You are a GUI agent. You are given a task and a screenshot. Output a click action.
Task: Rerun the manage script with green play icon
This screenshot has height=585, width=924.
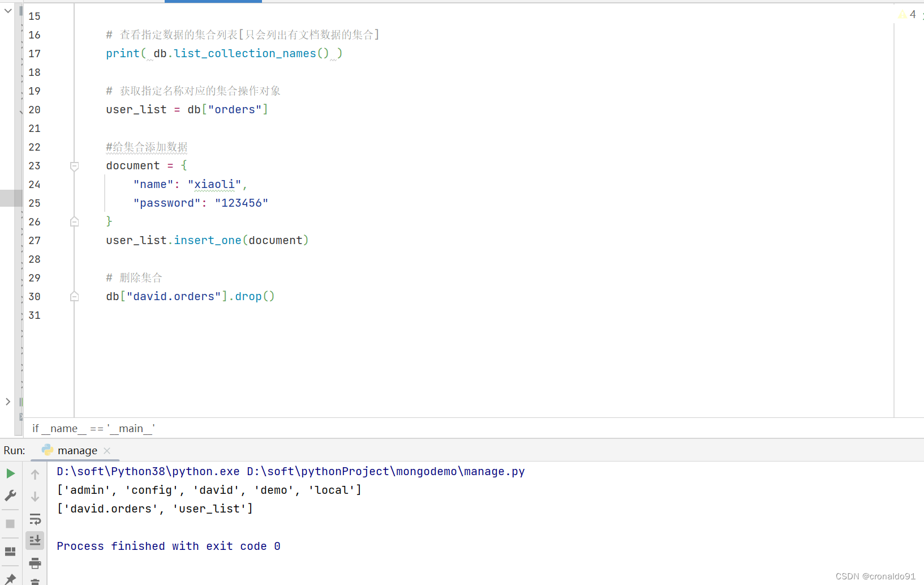tap(10, 473)
